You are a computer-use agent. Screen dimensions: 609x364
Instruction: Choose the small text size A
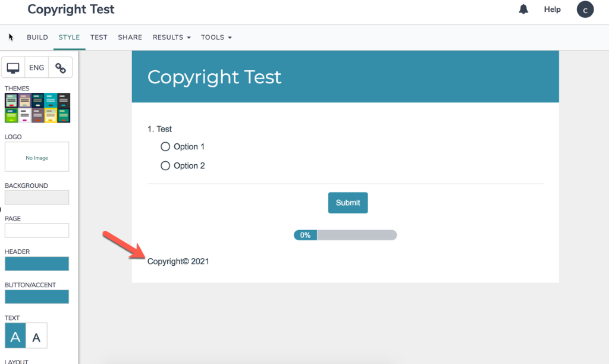pyautogui.click(x=36, y=337)
